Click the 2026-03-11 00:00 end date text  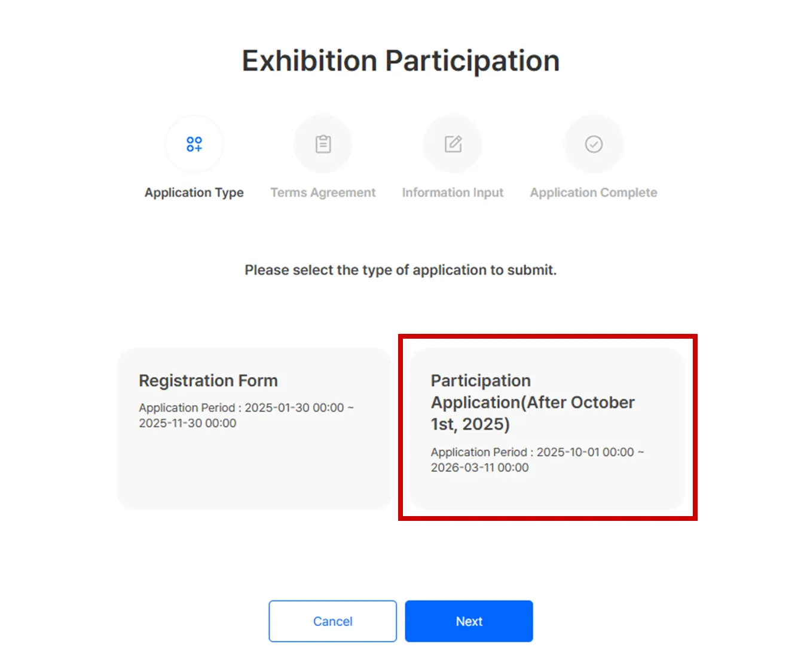479,468
